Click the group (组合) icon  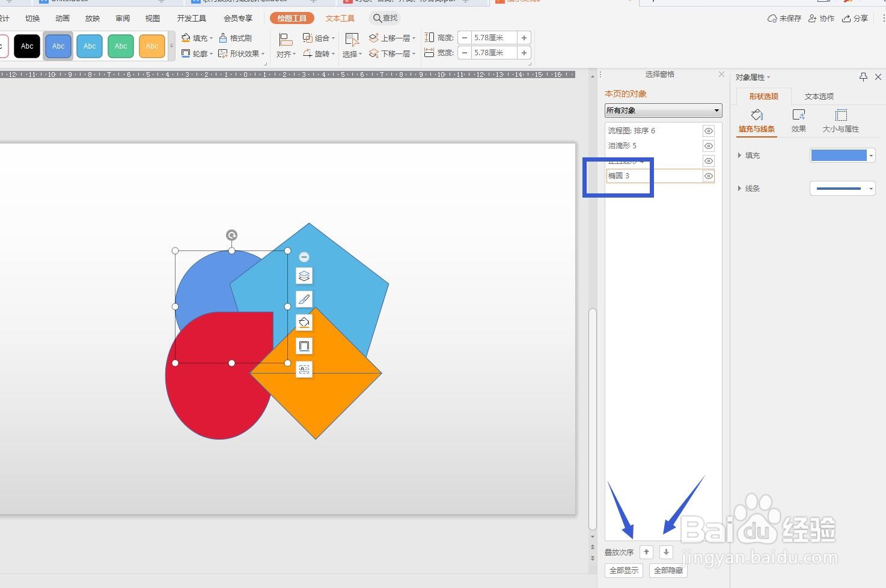point(307,38)
